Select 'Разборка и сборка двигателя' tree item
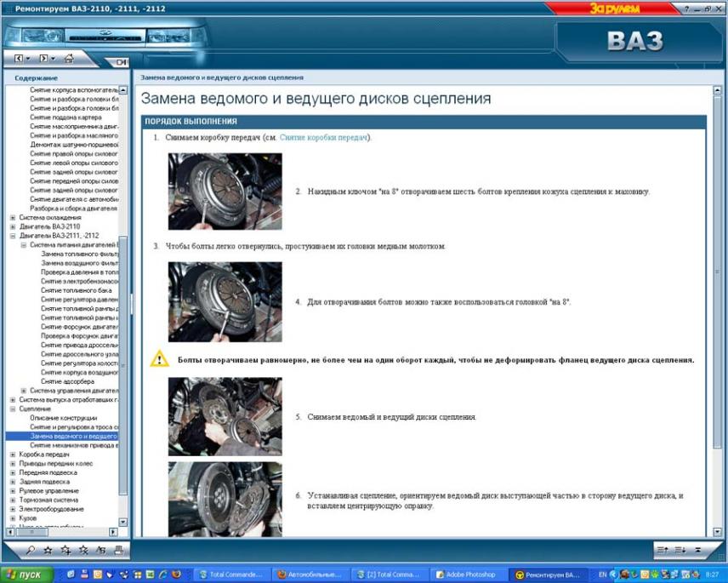Screen dimensions: 728x583 pyautogui.click(x=73, y=209)
